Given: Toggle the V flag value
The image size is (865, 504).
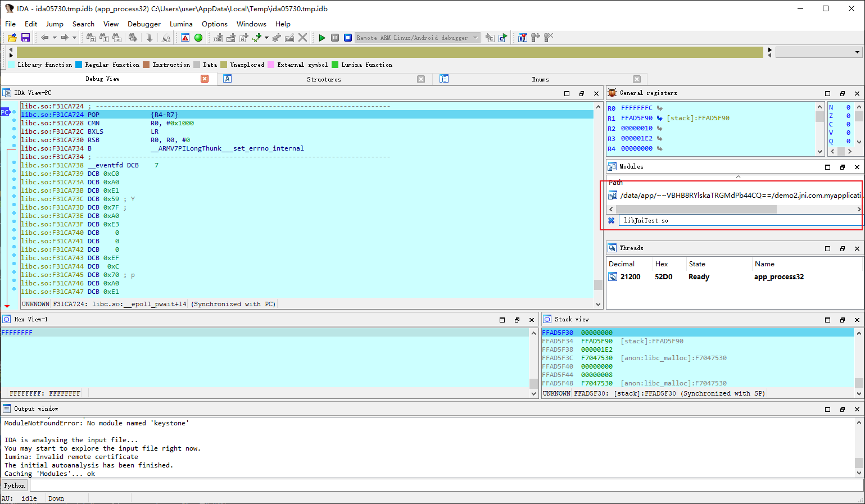Looking at the screenshot, I should [x=848, y=133].
